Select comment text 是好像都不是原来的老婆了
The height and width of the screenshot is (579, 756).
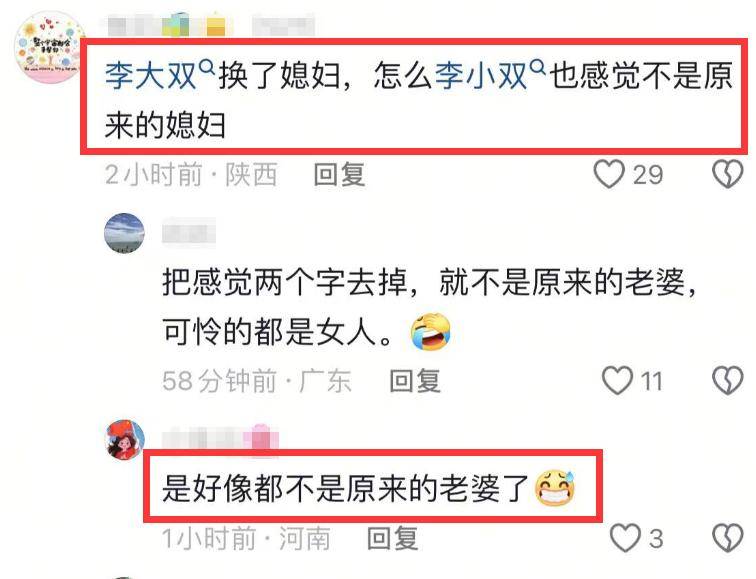pos(345,488)
